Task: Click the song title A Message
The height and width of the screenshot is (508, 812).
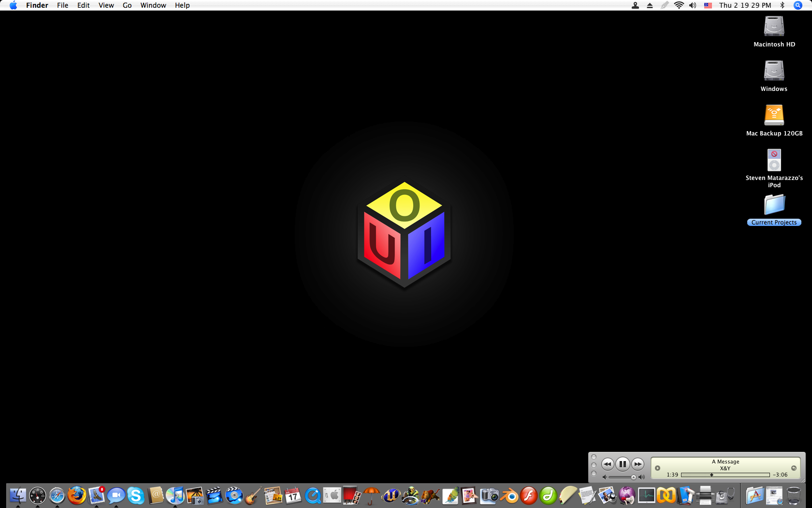Action: click(725, 462)
